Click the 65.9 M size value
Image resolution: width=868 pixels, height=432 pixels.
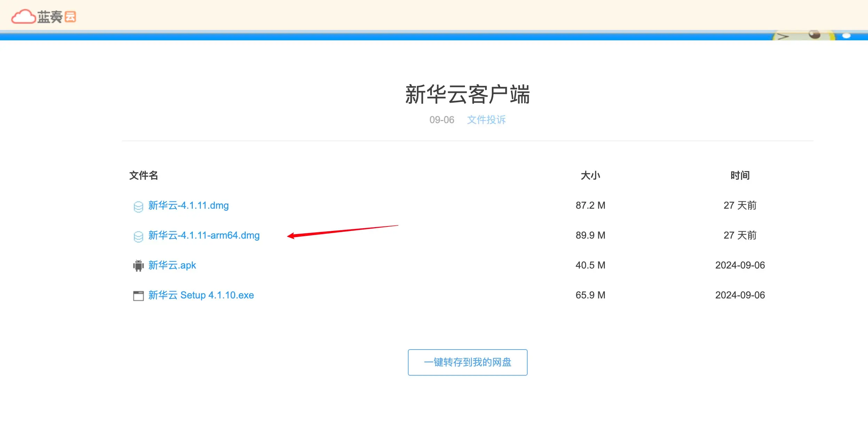[590, 295]
